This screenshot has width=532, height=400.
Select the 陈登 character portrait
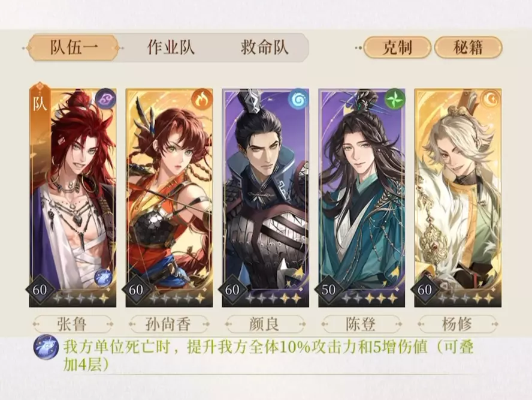click(x=362, y=198)
